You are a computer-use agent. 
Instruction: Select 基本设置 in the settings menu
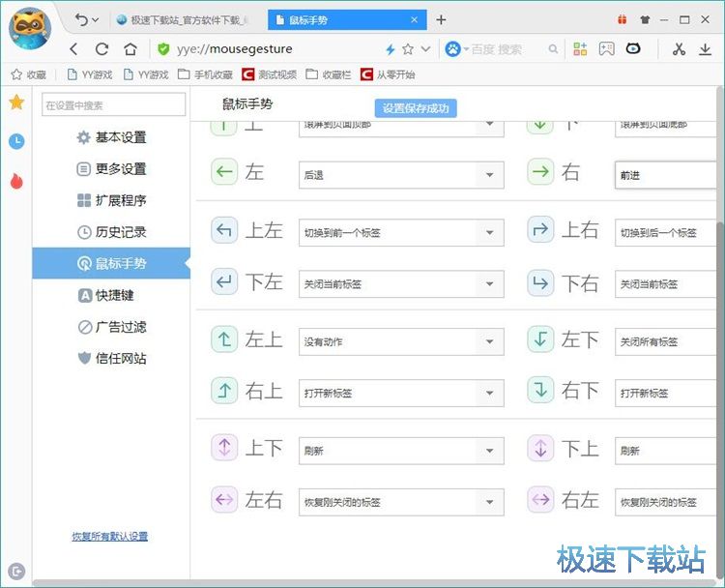coord(111,137)
